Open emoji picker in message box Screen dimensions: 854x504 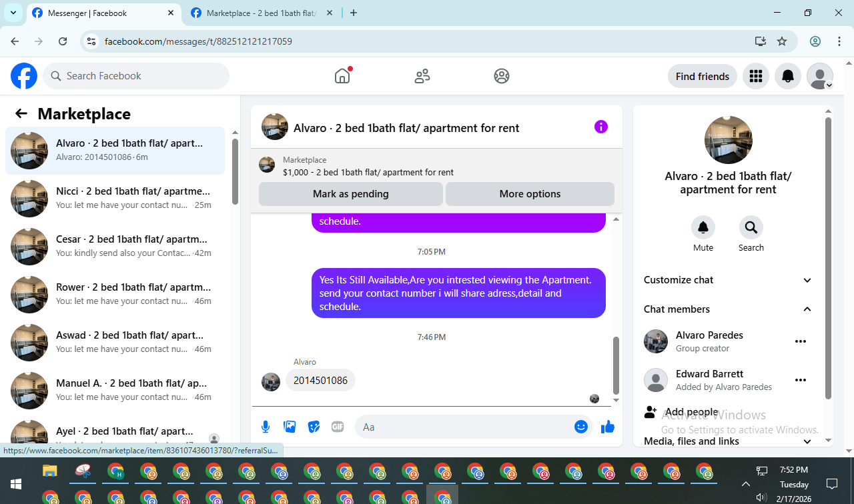tap(581, 427)
